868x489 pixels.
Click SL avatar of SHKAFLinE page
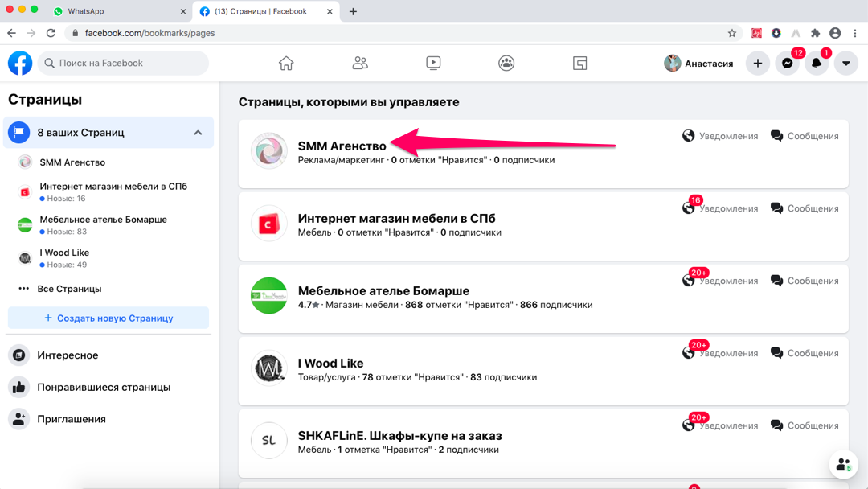269,441
